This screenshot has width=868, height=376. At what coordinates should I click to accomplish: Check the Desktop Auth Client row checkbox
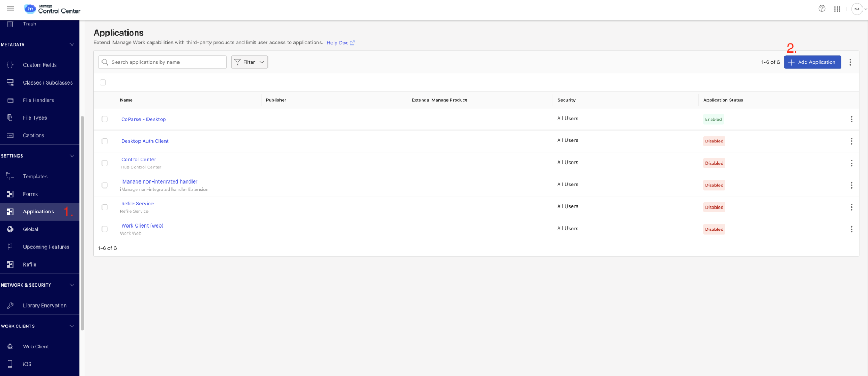105,141
